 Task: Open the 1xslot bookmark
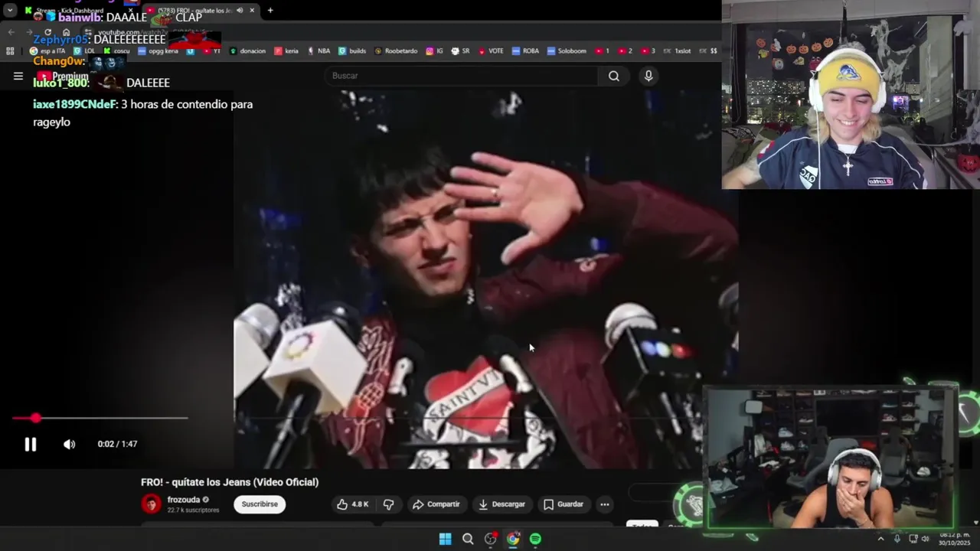tap(677, 51)
